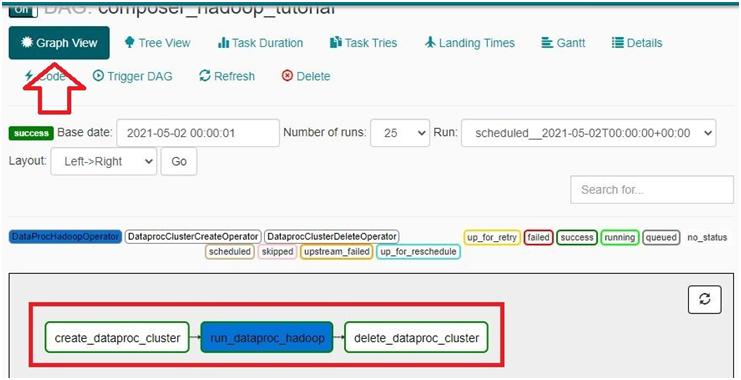Open the Graph View tab
This screenshot has height=380, width=741.
point(59,43)
